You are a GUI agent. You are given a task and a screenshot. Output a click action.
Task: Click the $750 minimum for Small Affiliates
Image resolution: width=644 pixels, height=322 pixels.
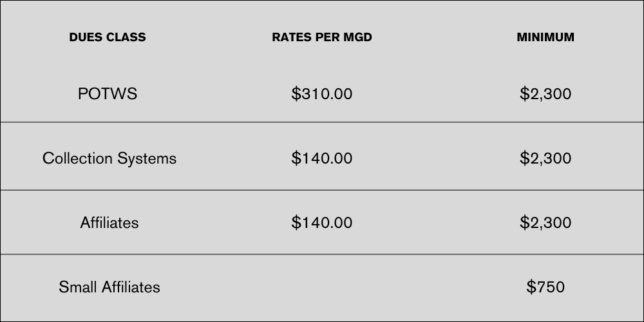click(x=545, y=287)
